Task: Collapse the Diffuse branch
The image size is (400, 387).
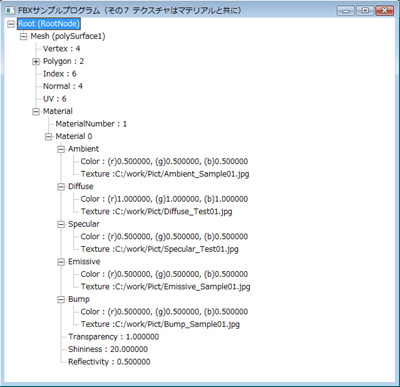Action: tap(61, 187)
